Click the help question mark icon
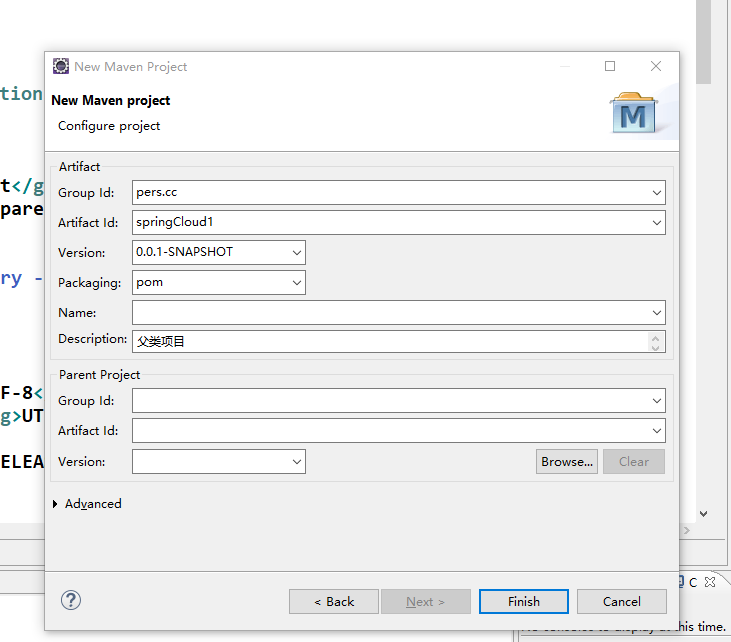This screenshot has height=642, width=731. tap(71, 601)
